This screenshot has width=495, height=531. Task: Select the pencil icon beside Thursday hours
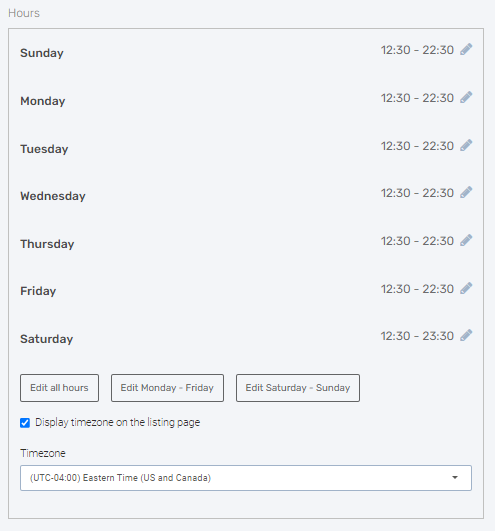(466, 241)
